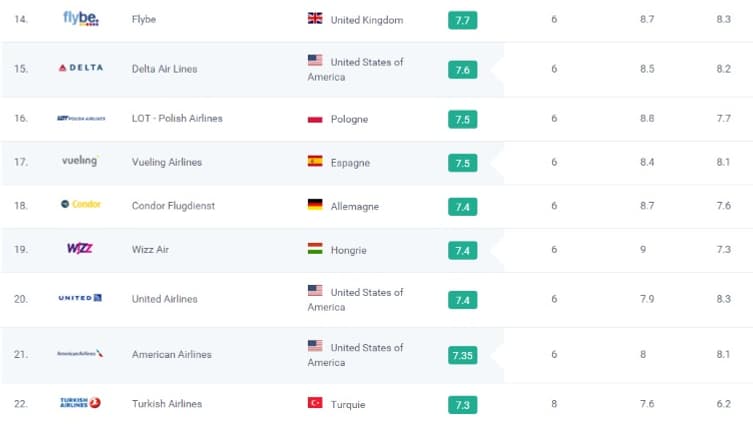Viewport: 753px width, 424px height.
Task: Click the Vueling logo
Action: pos(80,160)
